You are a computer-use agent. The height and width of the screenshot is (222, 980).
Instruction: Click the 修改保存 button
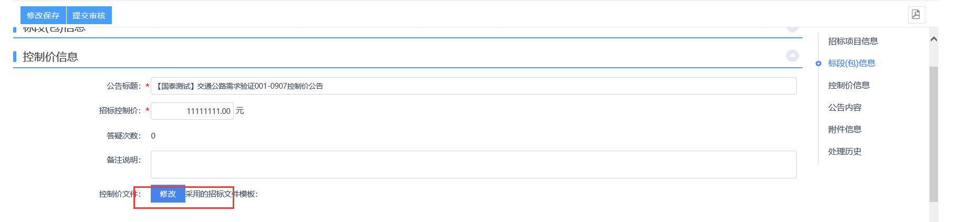point(43,15)
